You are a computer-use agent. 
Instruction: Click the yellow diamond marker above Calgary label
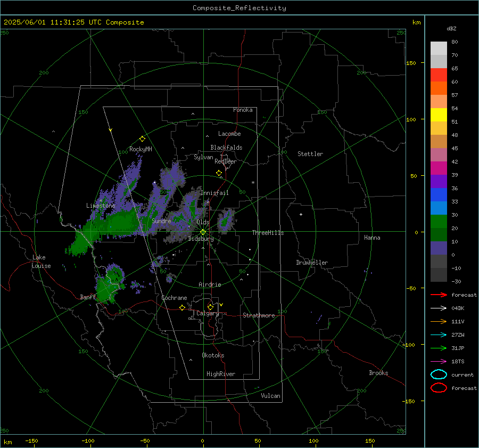[210, 307]
